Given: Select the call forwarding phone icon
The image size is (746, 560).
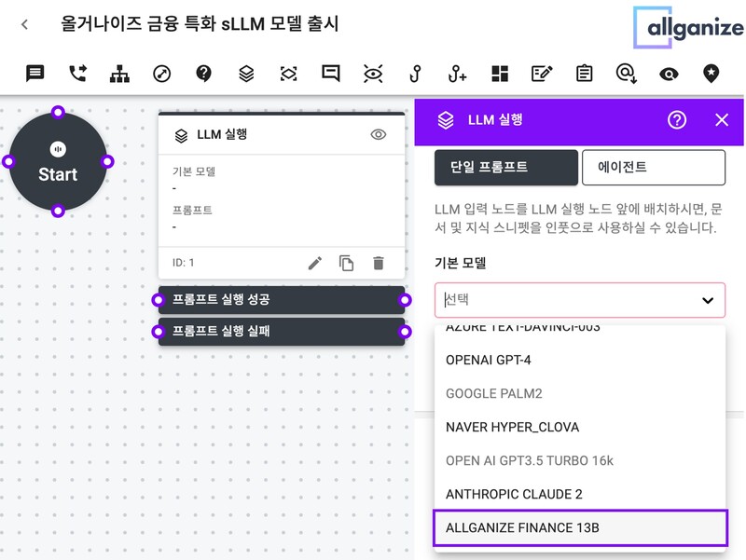Looking at the screenshot, I should [77, 74].
